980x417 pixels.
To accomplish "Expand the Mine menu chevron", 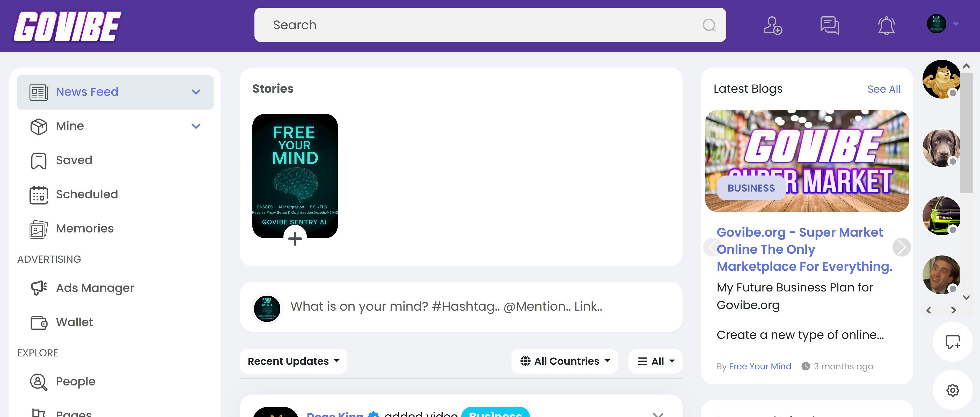I will point(196,126).
